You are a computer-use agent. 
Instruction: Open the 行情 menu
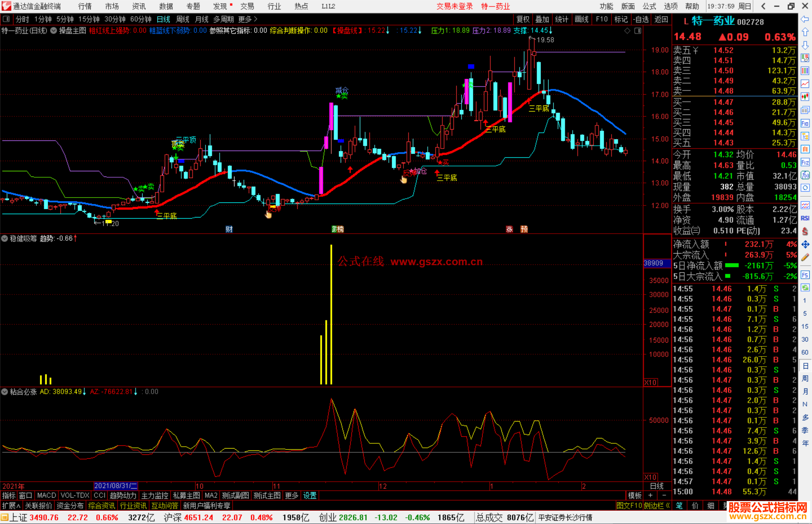click(85, 6)
